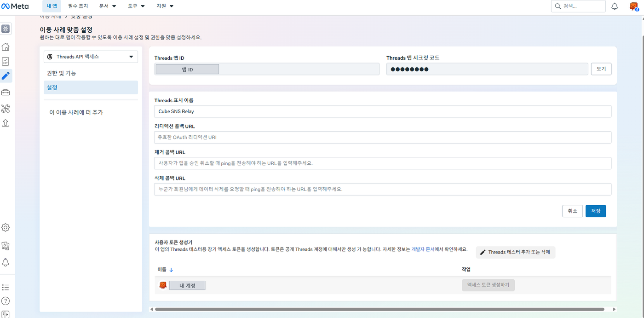Sort by name using the arrow icon
Image resolution: width=644 pixels, height=318 pixels.
coord(171,270)
